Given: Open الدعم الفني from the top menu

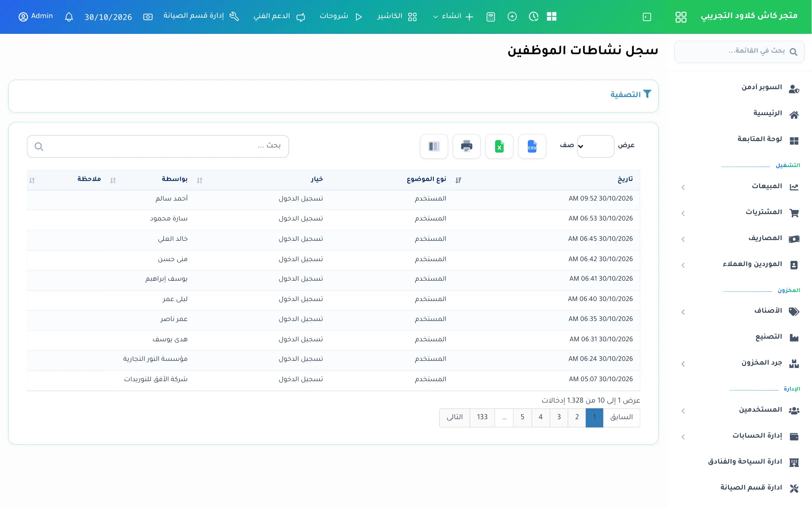Looking at the screenshot, I should click(279, 17).
